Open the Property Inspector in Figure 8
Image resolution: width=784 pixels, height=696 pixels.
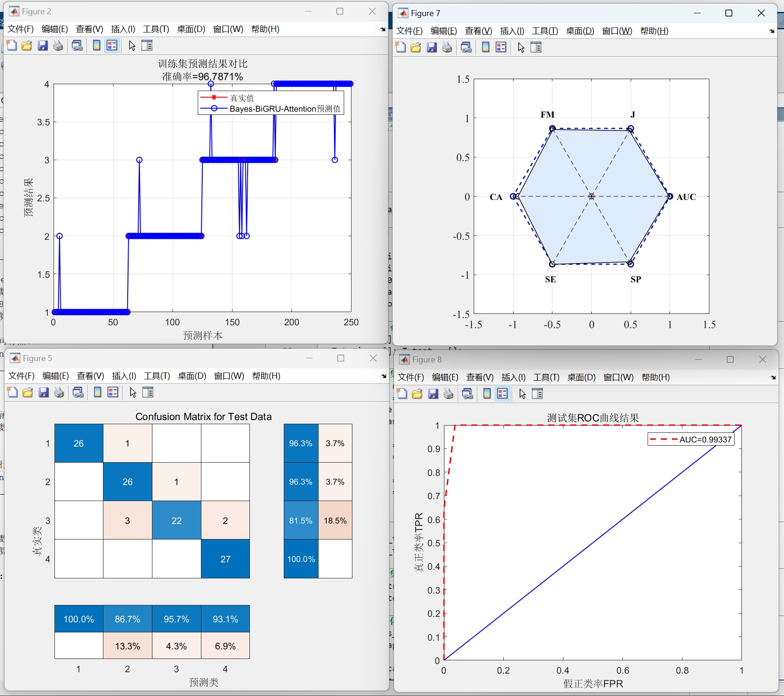tap(537, 394)
